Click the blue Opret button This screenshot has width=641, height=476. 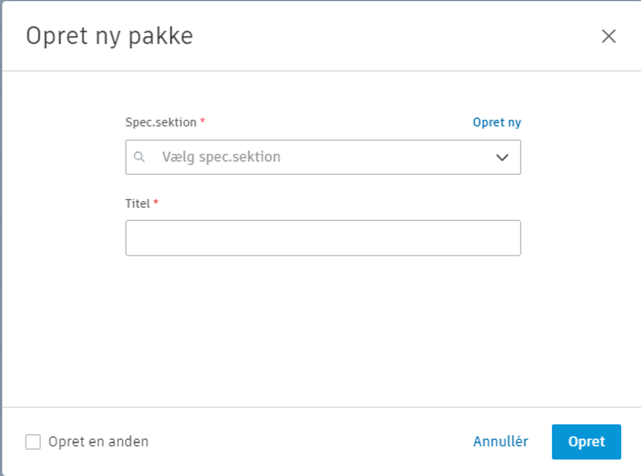coord(586,442)
